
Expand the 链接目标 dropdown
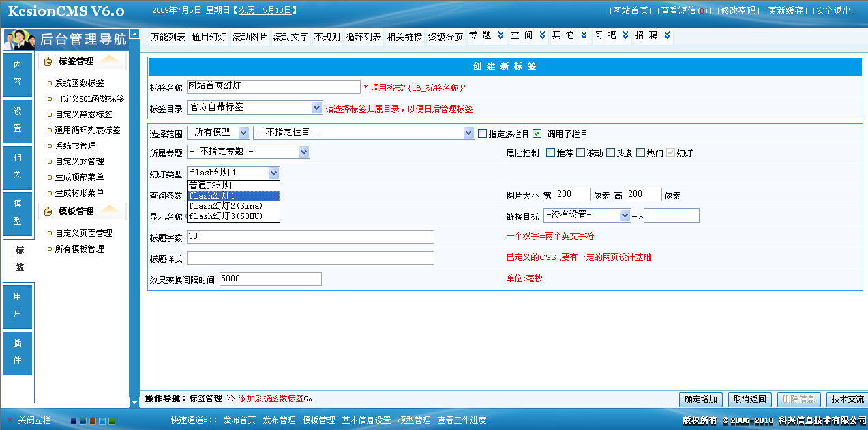point(625,215)
